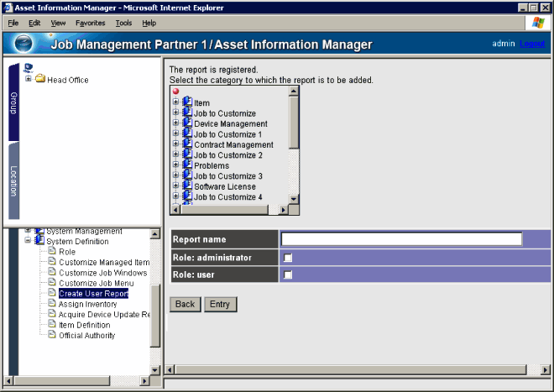Expand the Job to Customize 2 node
The image size is (554, 392).
tap(175, 154)
